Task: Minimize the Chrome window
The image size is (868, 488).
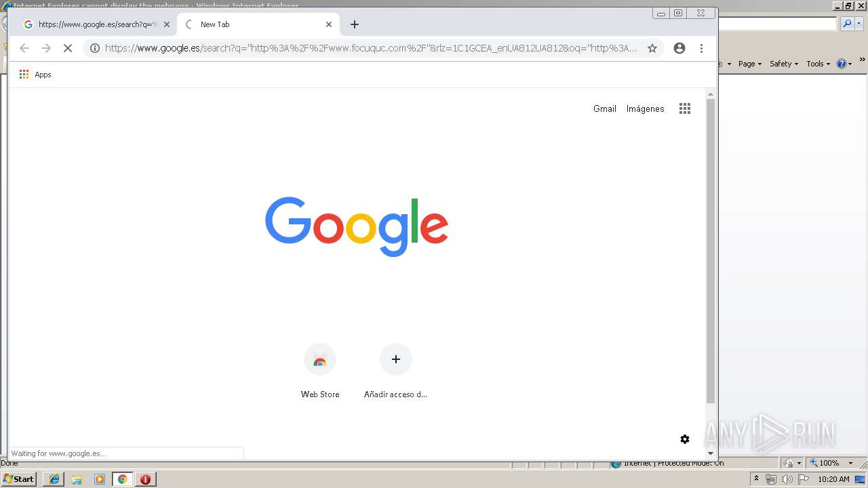Action: pos(661,13)
